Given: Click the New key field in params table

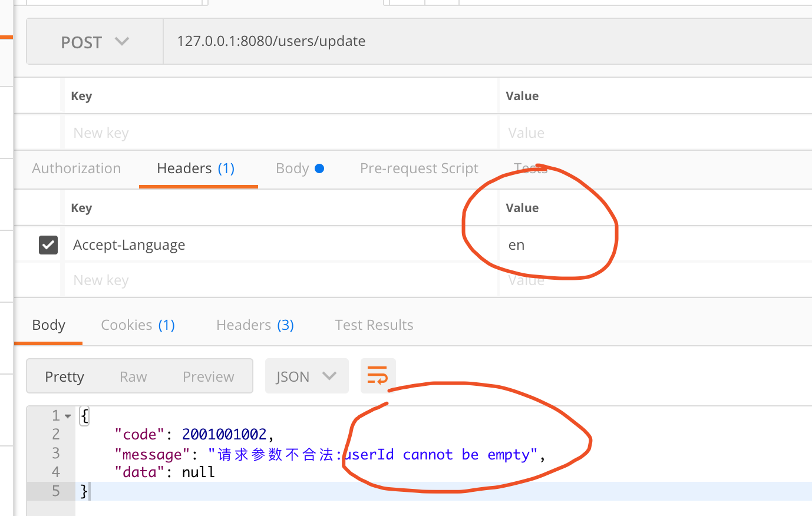Looking at the screenshot, I should pos(281,133).
